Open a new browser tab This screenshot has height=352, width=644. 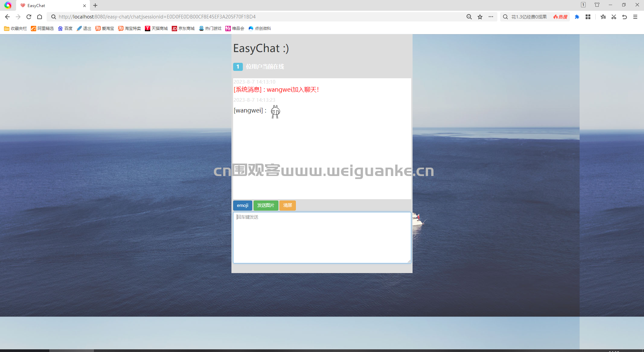click(x=95, y=5)
